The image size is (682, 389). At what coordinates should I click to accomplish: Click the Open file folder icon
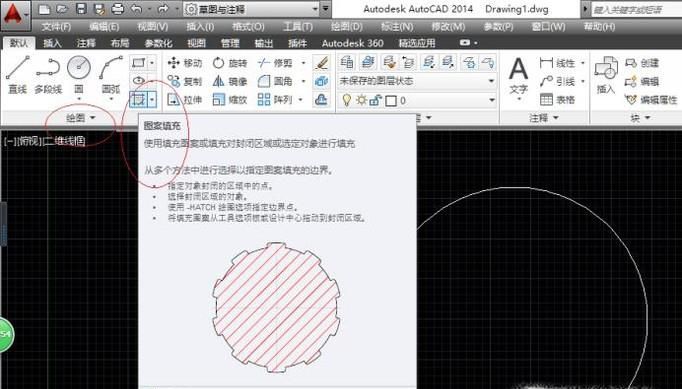tap(61, 9)
